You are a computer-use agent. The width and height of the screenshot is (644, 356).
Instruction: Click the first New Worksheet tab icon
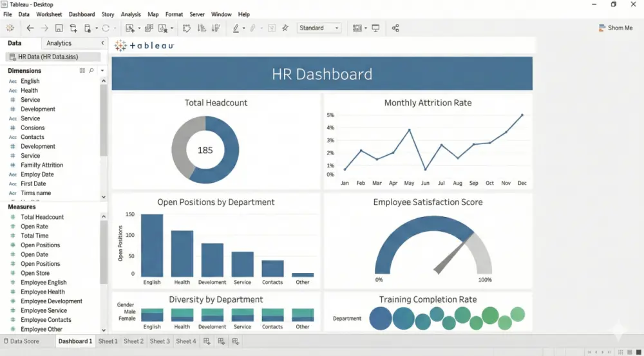tap(207, 341)
